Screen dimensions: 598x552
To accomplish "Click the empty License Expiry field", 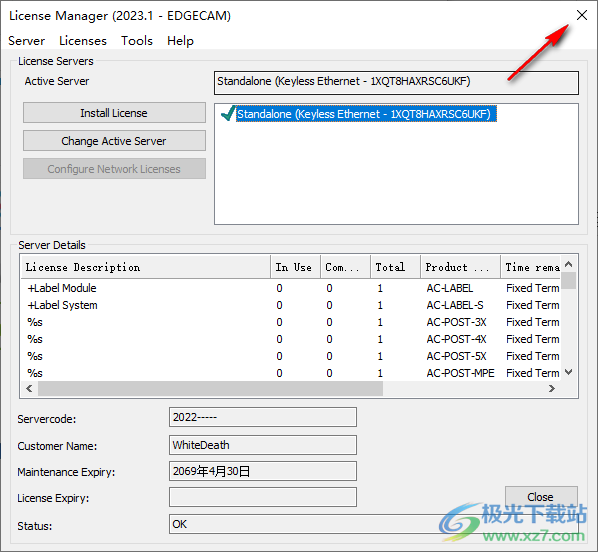I will [263, 497].
